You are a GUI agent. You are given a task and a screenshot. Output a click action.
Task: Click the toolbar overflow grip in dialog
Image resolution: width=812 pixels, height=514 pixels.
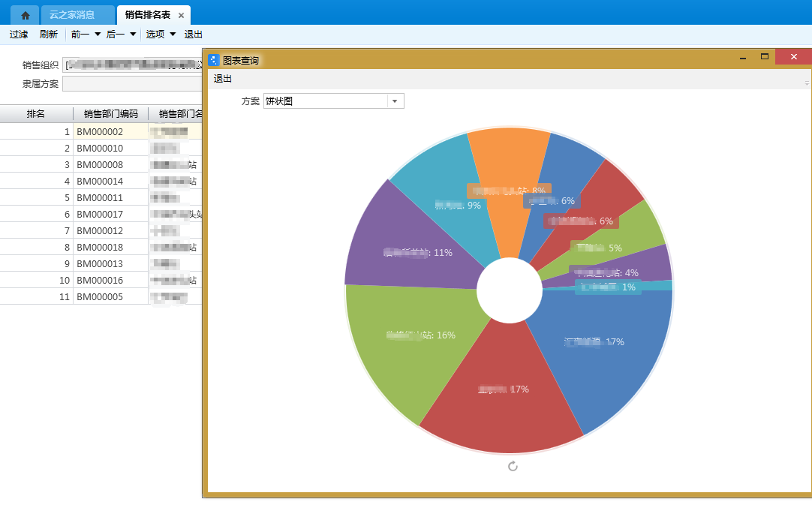tap(807, 82)
